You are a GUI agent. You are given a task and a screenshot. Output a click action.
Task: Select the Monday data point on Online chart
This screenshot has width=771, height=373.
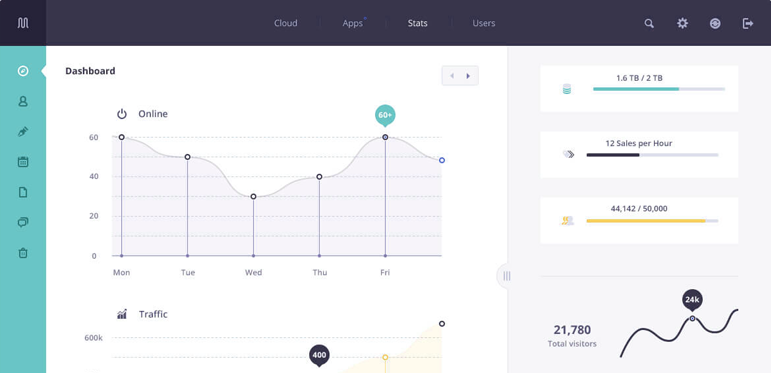pos(121,137)
